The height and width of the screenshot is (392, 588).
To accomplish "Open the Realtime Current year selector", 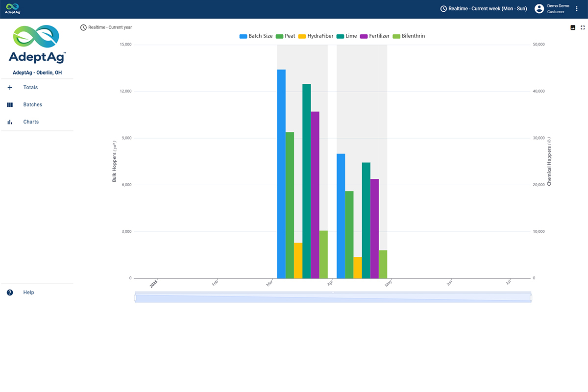I will tap(106, 27).
